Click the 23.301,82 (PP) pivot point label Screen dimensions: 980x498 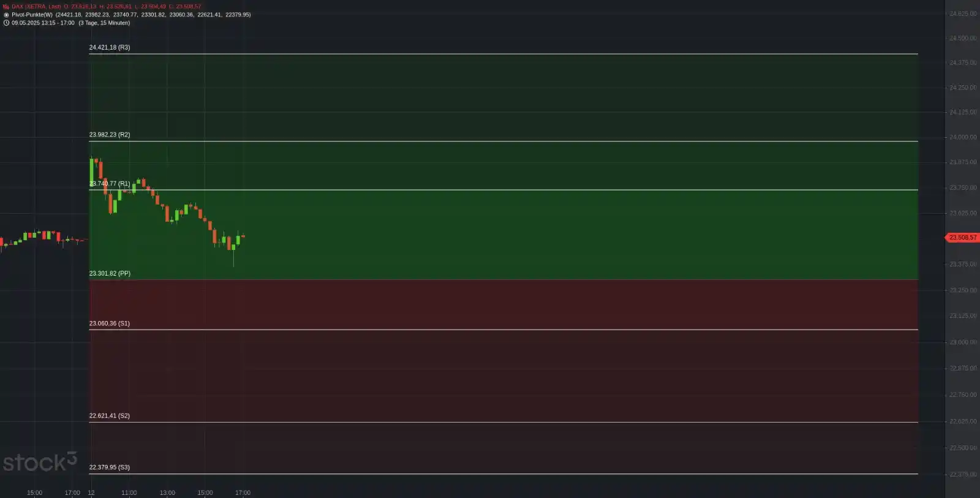(x=110, y=273)
